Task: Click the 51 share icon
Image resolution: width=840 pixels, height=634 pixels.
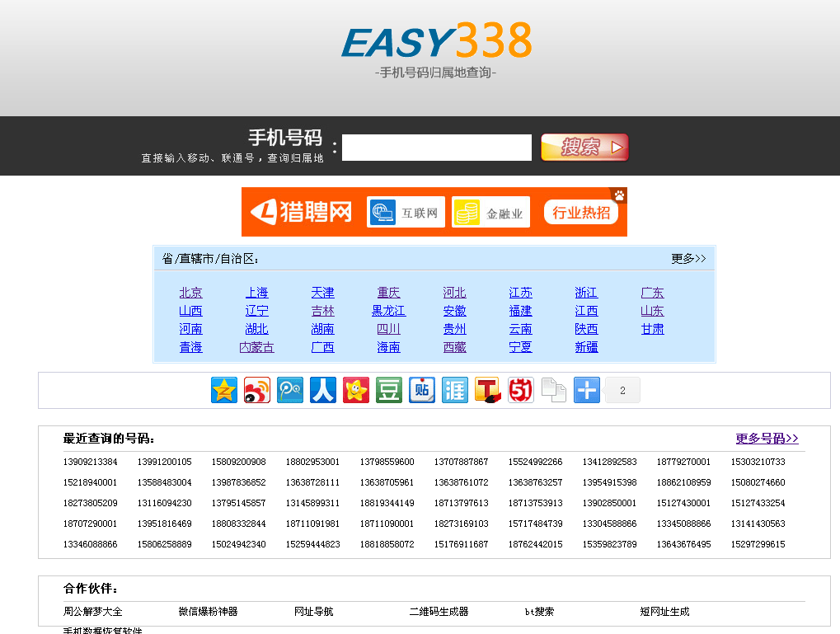Action: click(521, 390)
